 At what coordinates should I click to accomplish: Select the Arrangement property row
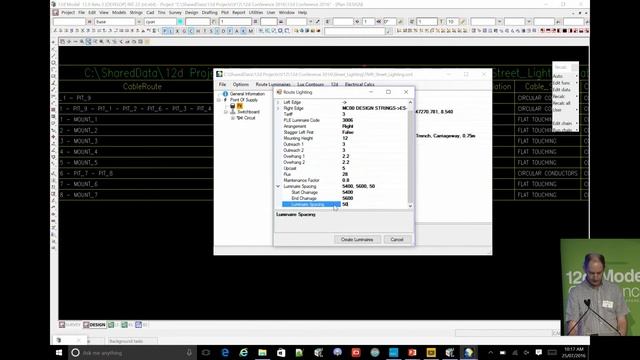[x=345, y=127]
